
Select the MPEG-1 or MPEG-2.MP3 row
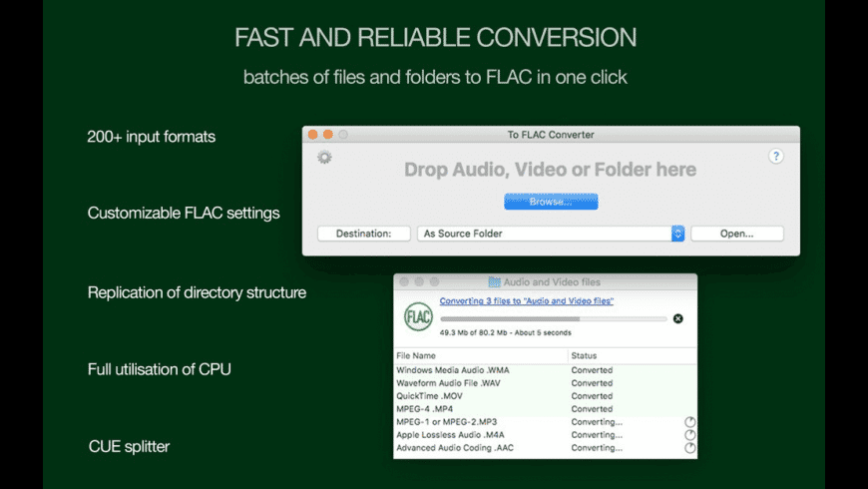pyautogui.click(x=546, y=422)
